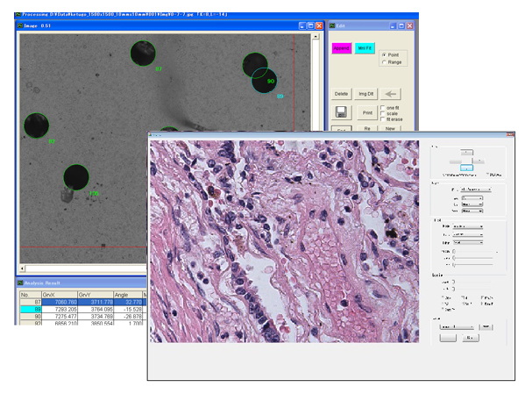Click the Print button

point(367,112)
